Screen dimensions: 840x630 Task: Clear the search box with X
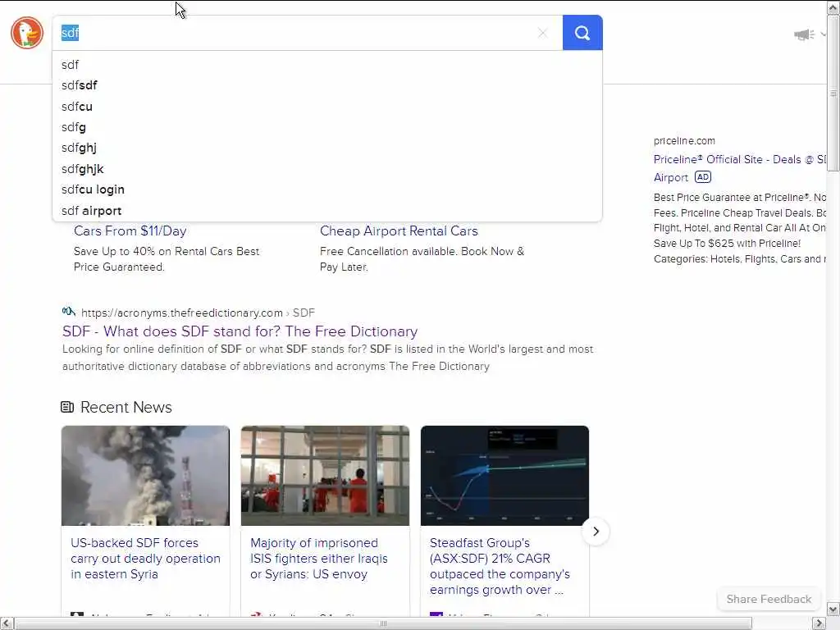coord(543,33)
